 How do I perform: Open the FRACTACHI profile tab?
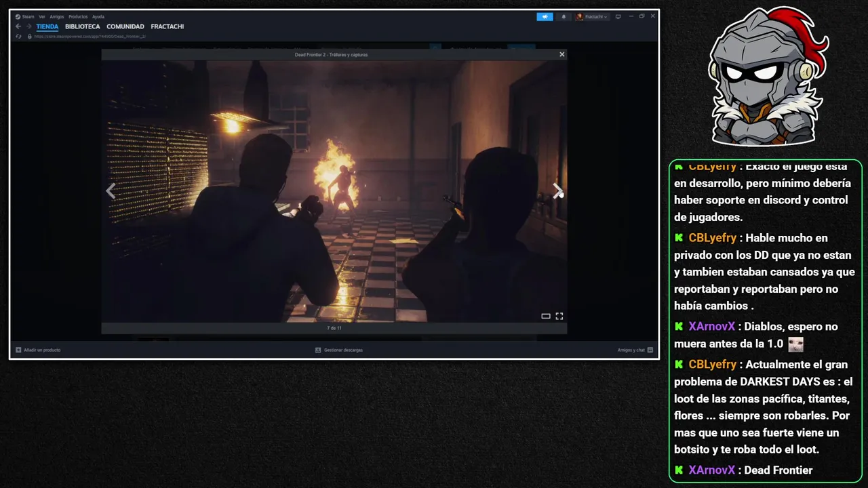[167, 26]
